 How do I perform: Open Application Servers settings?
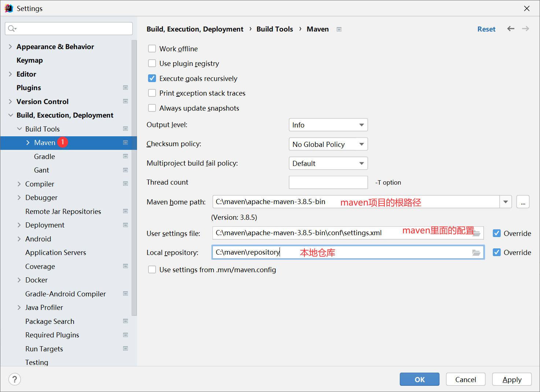56,252
